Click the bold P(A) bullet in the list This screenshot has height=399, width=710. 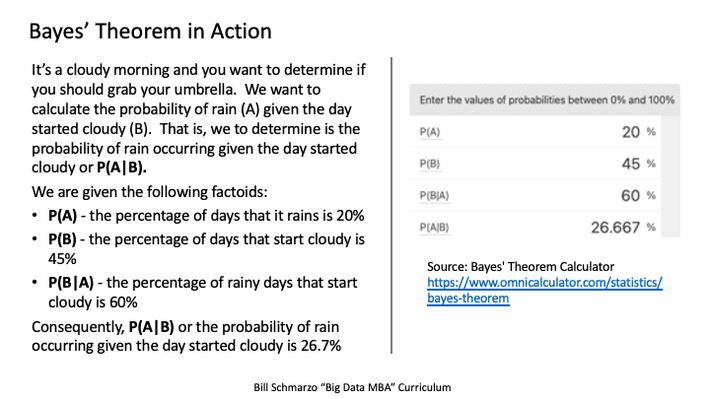(62, 216)
